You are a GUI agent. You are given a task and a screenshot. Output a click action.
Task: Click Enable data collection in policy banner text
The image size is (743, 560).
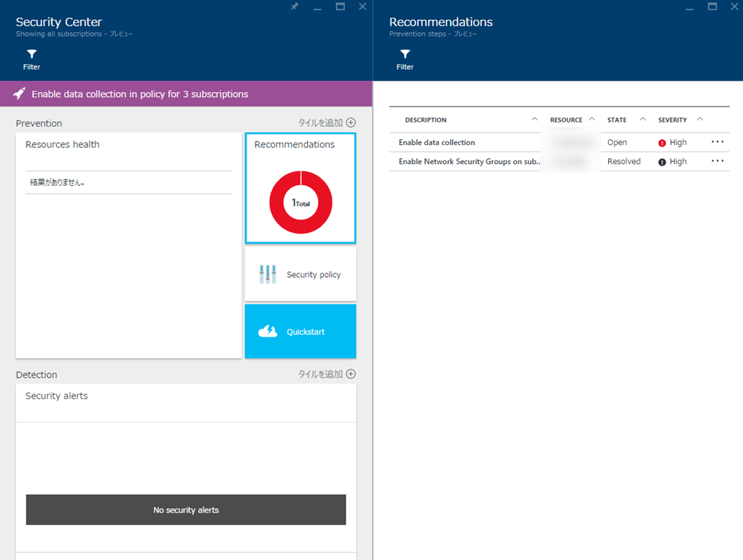[x=140, y=94]
